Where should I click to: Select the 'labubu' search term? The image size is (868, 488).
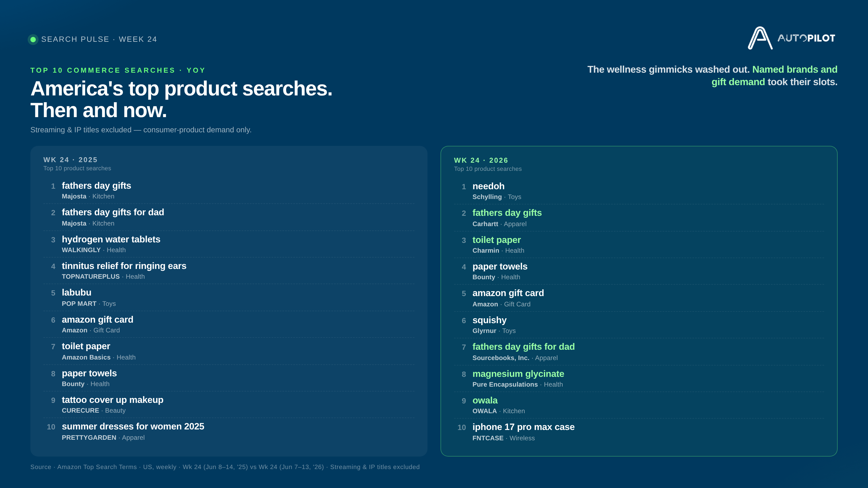[x=76, y=292]
